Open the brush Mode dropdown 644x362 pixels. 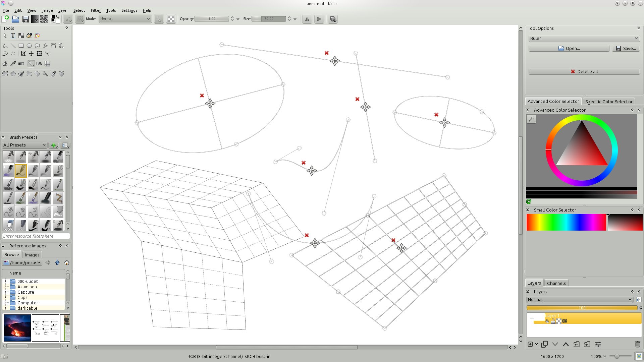coord(125,19)
